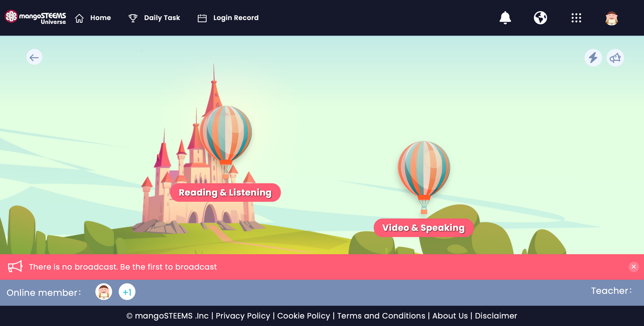
Task: Open the user profile avatar menu
Action: click(611, 18)
